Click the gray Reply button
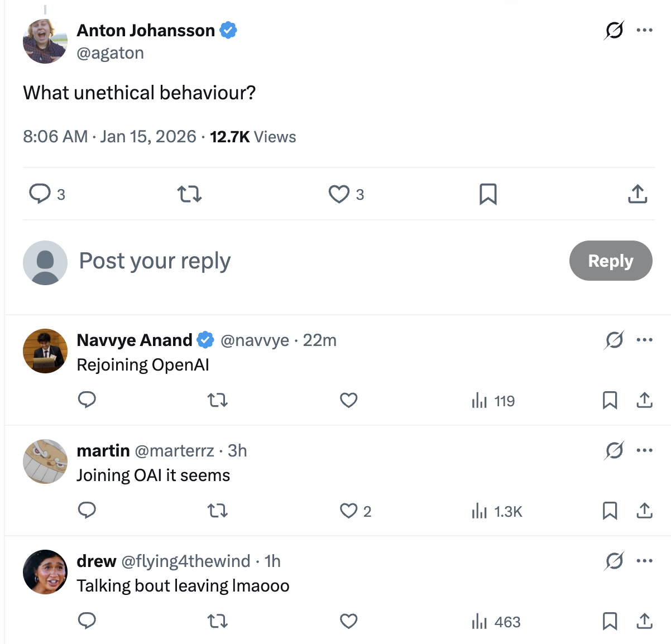 tap(610, 261)
